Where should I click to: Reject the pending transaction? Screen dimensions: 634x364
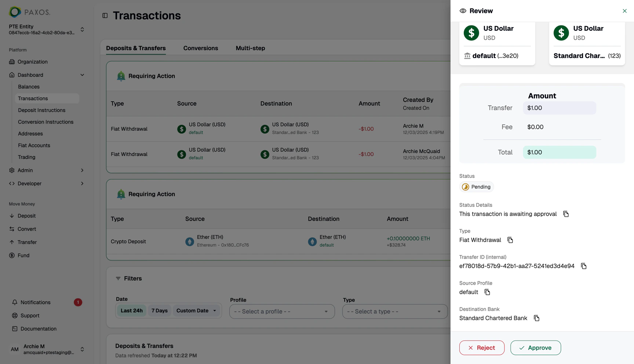pos(482,348)
